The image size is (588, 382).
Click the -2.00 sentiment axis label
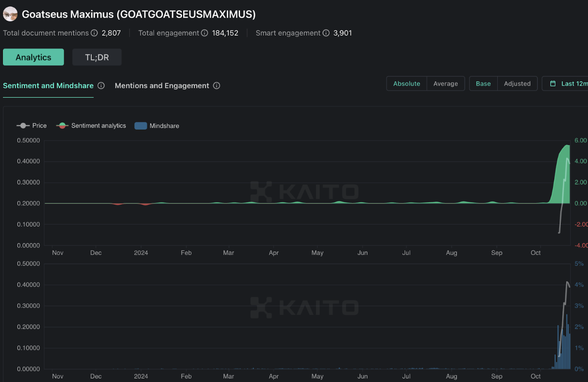tap(580, 225)
